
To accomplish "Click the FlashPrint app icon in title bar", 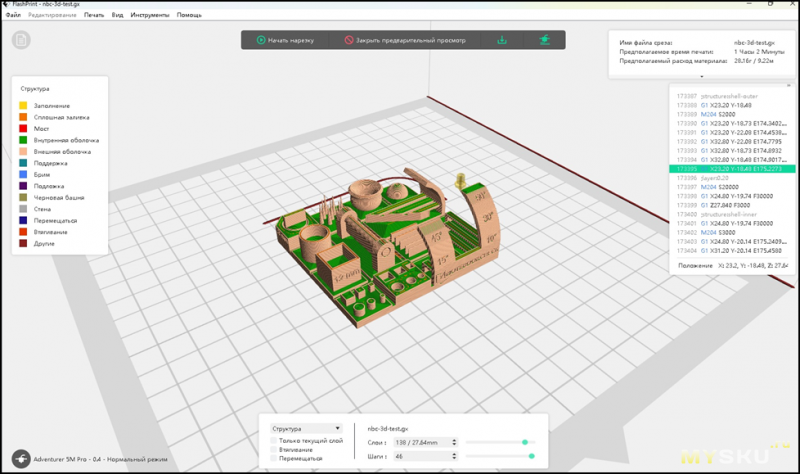I will coord(7,4).
